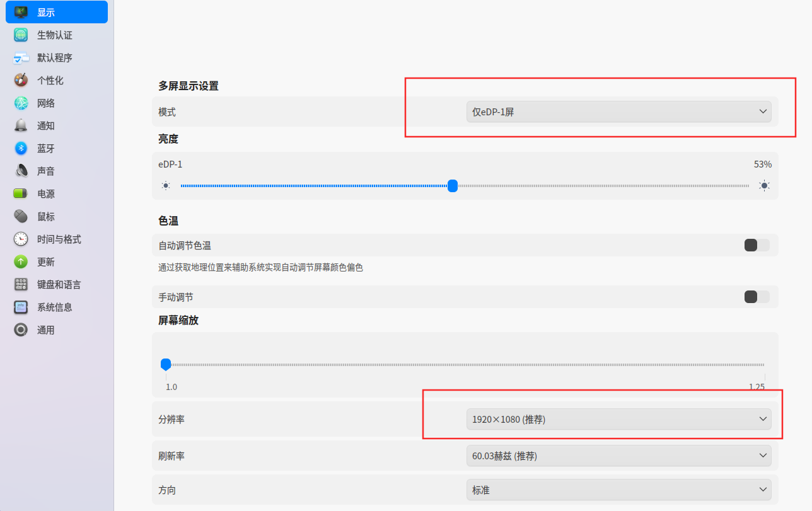Click the 网络 globe icon
The height and width of the screenshot is (511, 812).
(x=21, y=103)
